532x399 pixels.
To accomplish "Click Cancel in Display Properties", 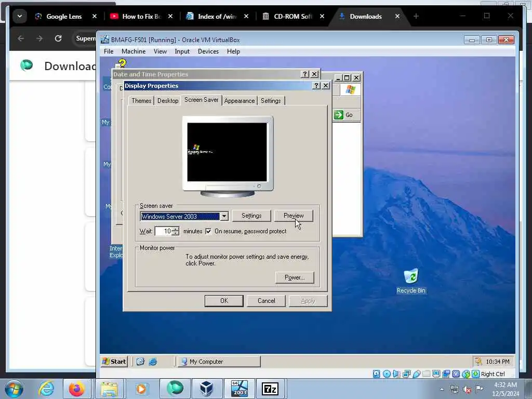I will pos(266,301).
